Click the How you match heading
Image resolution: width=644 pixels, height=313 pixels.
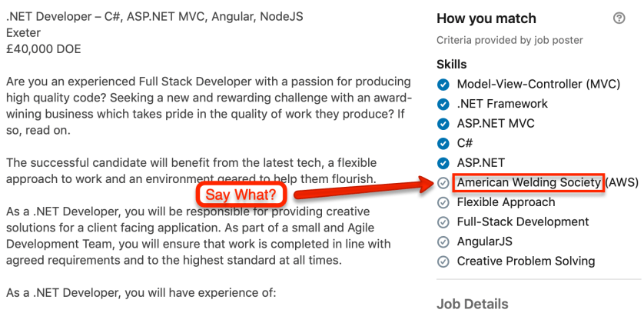point(486,18)
